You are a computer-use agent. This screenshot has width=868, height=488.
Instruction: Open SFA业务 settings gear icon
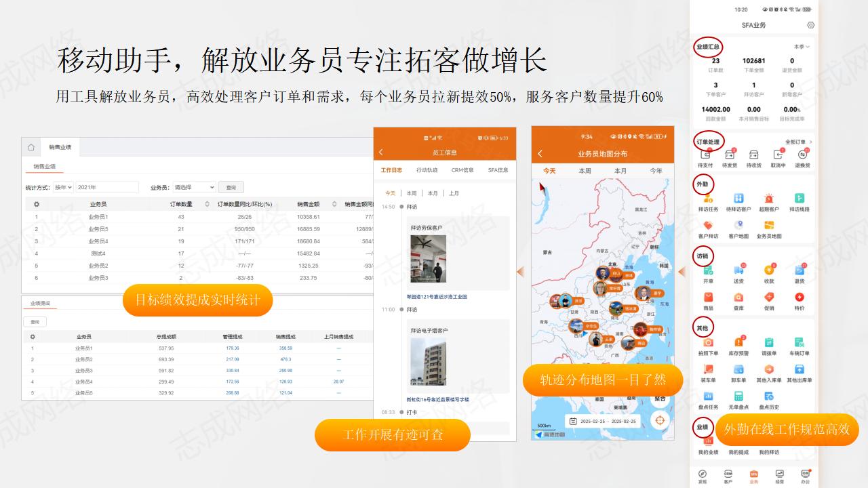click(x=810, y=25)
